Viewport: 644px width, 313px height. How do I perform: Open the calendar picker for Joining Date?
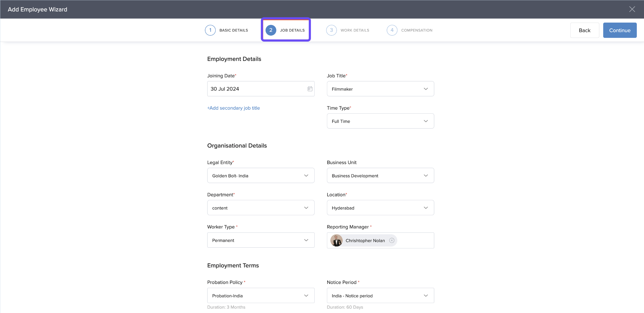coord(310,89)
